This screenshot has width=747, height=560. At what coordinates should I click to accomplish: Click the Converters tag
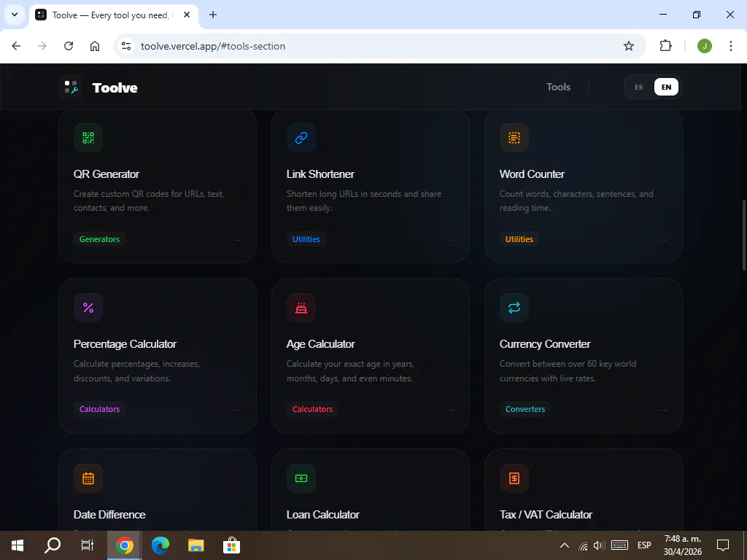click(525, 409)
